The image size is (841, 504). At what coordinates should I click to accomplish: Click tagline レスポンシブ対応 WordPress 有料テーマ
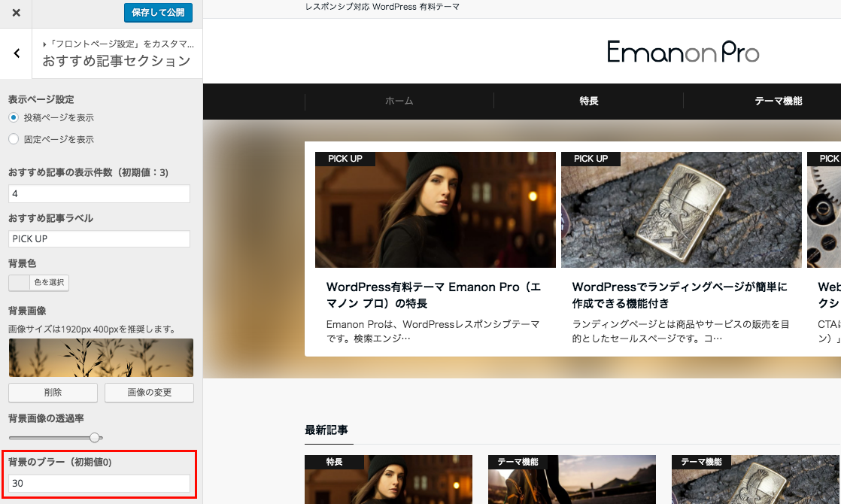pyautogui.click(x=382, y=7)
